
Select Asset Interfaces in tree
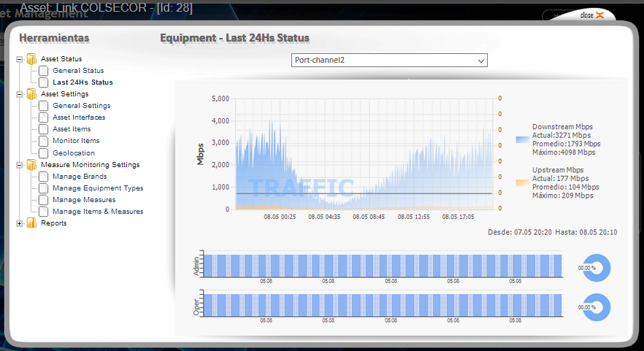pos(79,117)
